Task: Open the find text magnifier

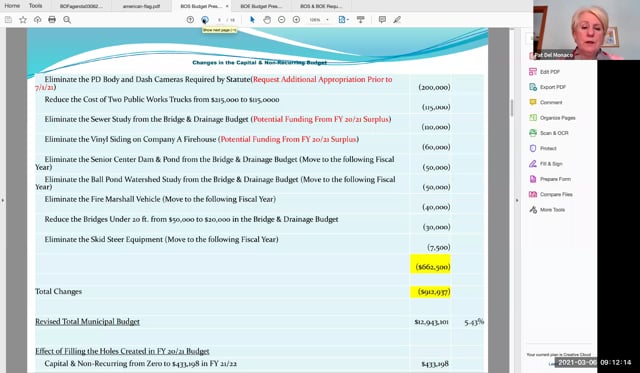Action: (x=67, y=20)
